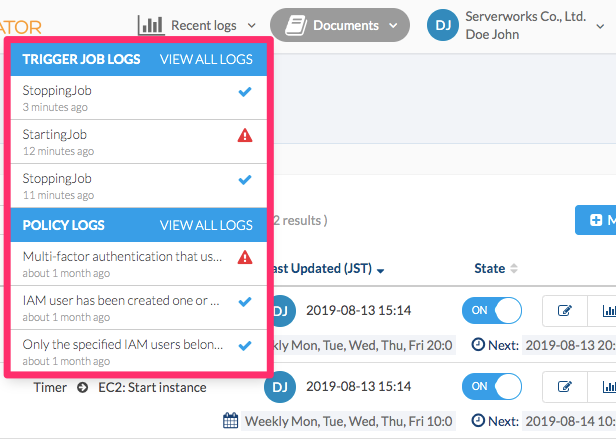The width and height of the screenshot is (616, 440).
Task: Click edit icon for the first job row
Action: 565,311
